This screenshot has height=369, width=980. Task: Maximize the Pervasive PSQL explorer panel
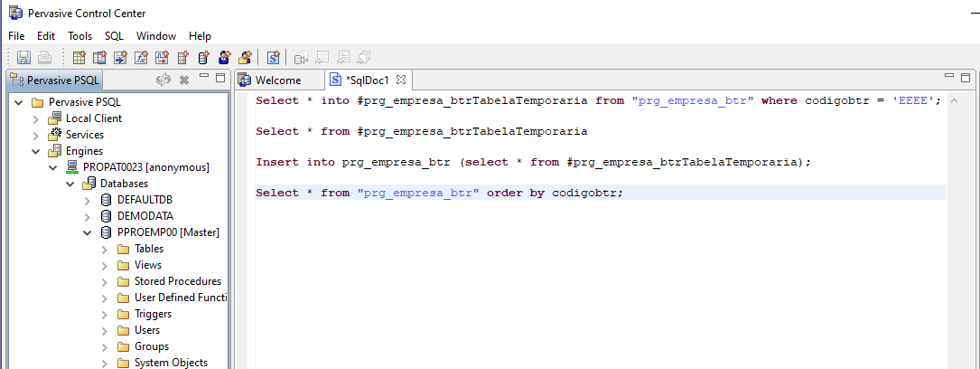click(x=219, y=78)
